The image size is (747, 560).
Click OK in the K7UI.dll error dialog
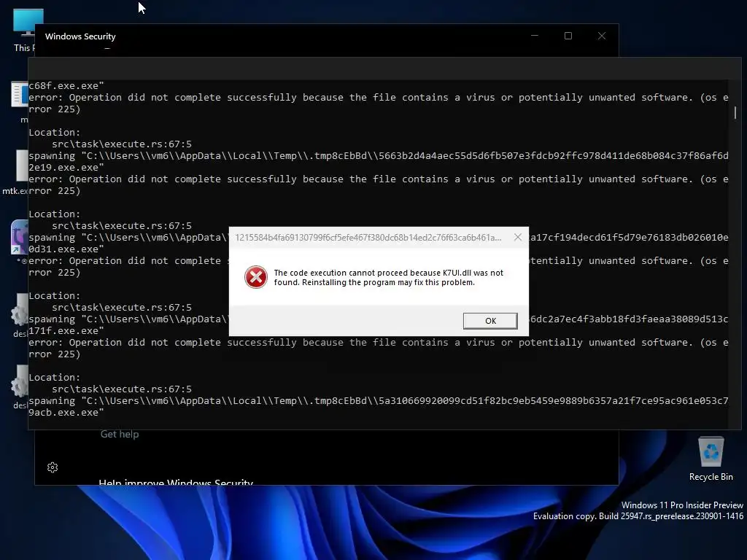click(490, 321)
